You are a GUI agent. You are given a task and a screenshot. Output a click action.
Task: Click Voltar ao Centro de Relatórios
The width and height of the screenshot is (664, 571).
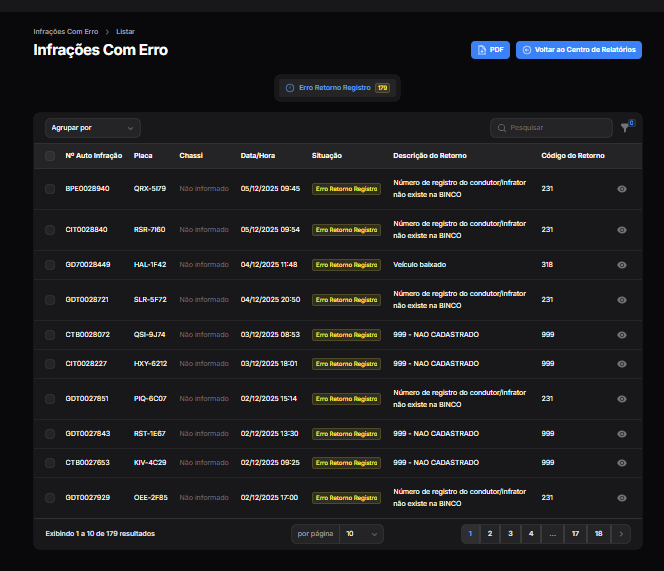click(578, 50)
